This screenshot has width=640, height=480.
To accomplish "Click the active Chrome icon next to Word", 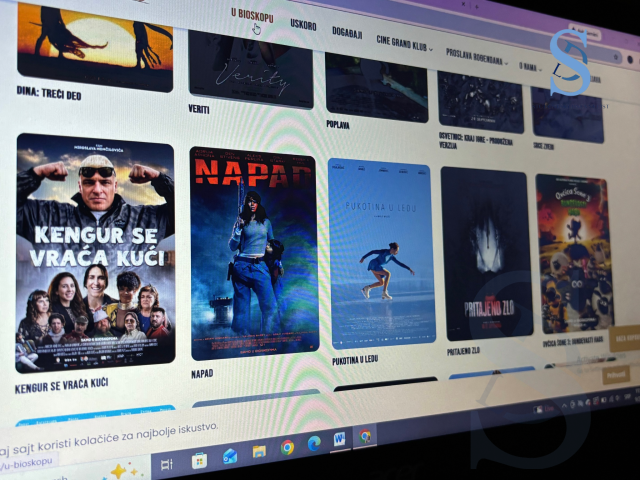I will click(364, 436).
